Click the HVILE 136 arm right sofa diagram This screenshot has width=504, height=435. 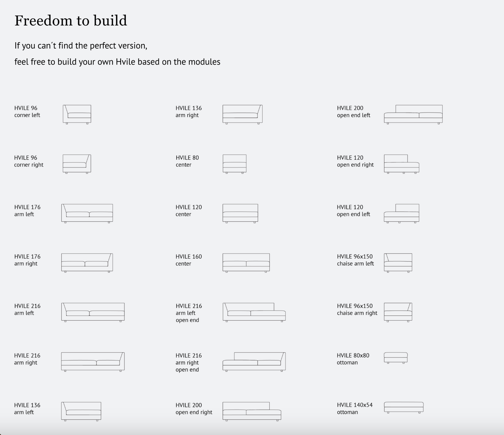pyautogui.click(x=242, y=114)
